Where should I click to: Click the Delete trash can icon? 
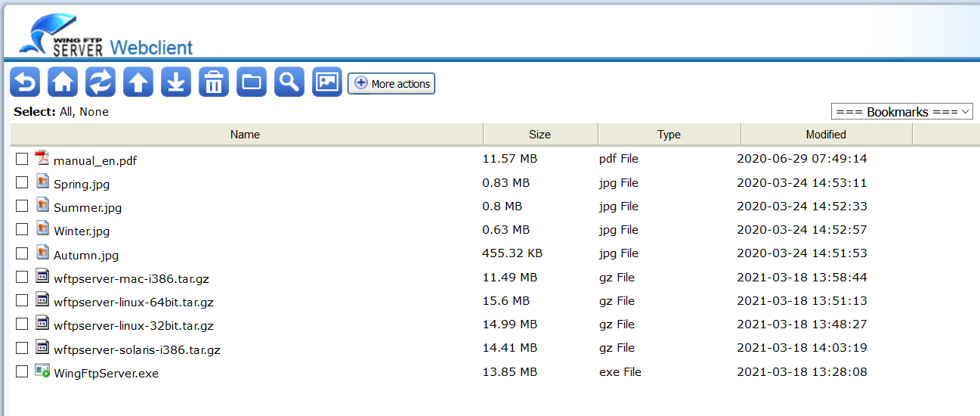(x=214, y=82)
